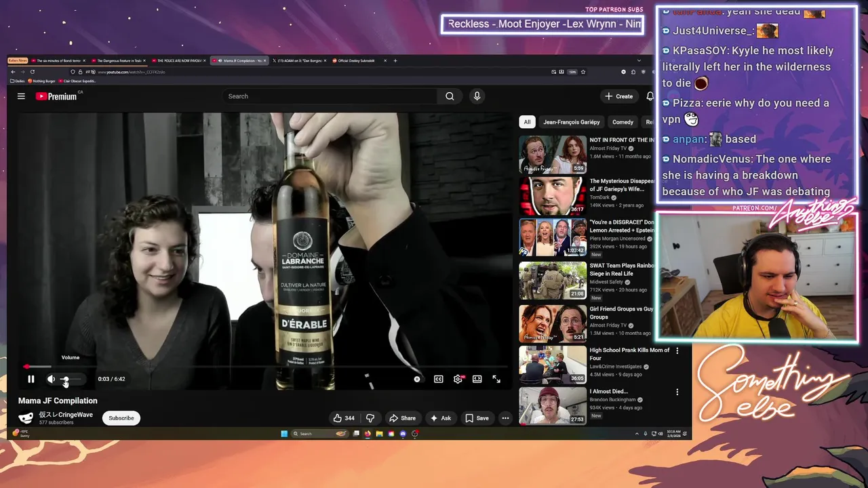Screen dimensions: 868x488
Task: Open 'NOT IN FRONT OF THE IN...' video thumbnail
Action: point(553,155)
